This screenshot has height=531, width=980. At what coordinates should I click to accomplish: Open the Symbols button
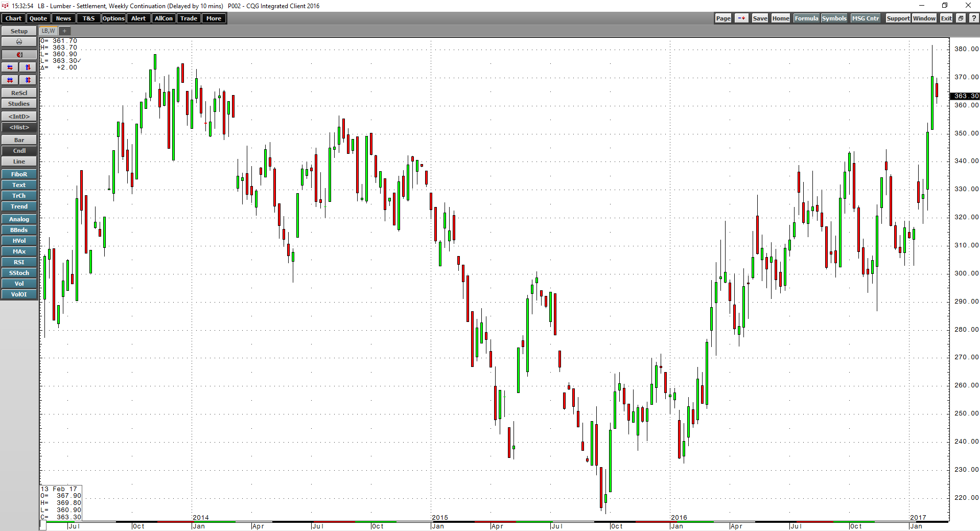pyautogui.click(x=834, y=18)
